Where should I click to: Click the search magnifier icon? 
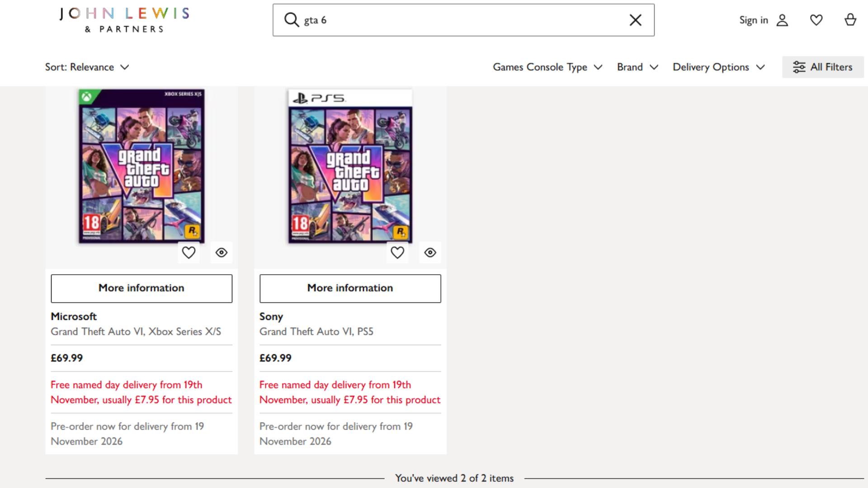click(x=292, y=20)
